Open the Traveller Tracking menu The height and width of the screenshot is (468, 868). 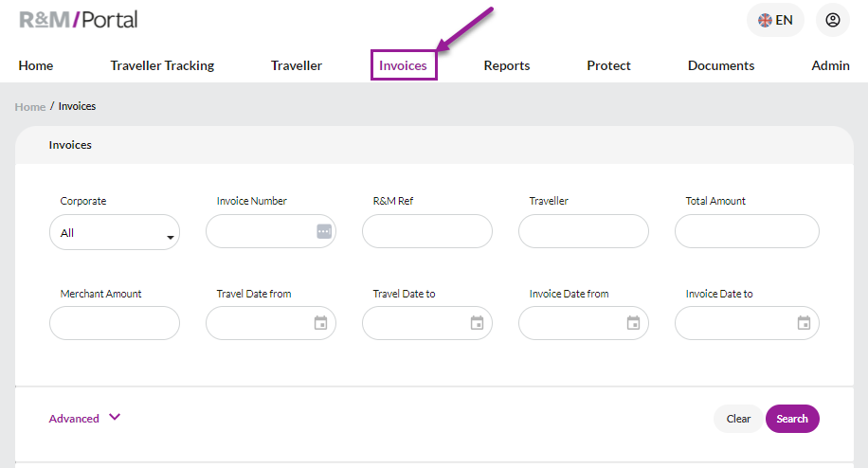point(162,65)
